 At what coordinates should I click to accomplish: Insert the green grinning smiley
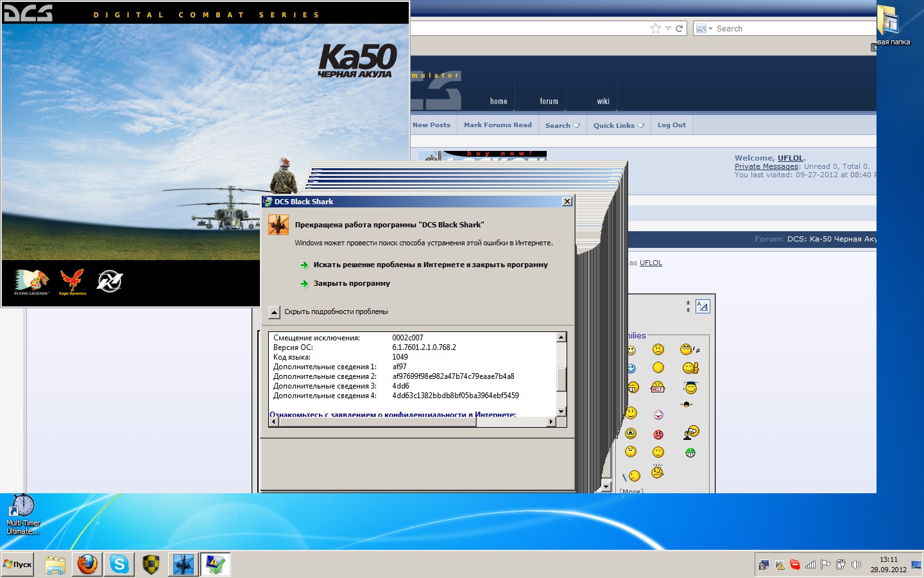point(690,453)
